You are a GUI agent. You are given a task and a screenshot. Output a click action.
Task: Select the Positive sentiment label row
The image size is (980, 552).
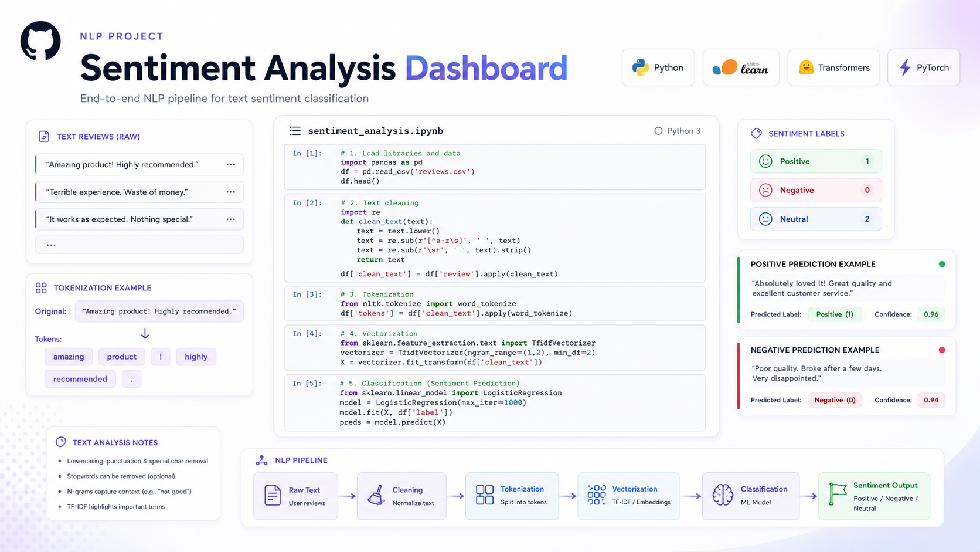(816, 161)
